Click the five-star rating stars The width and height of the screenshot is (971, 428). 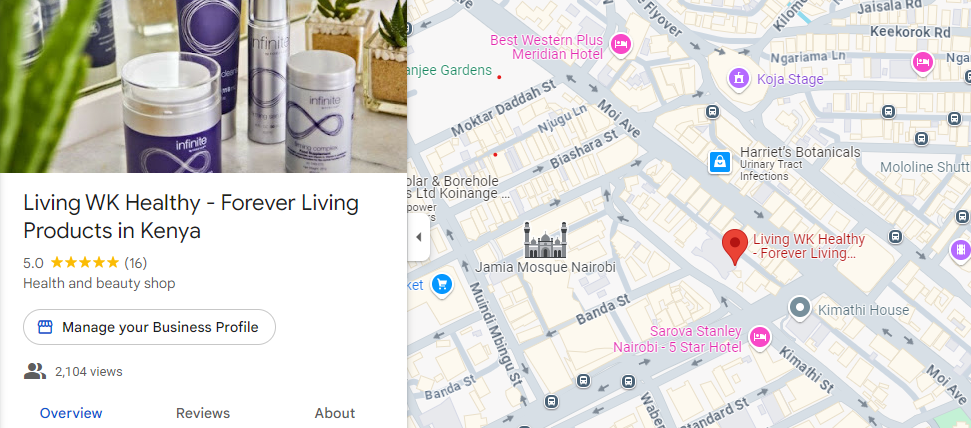pyautogui.click(x=84, y=263)
